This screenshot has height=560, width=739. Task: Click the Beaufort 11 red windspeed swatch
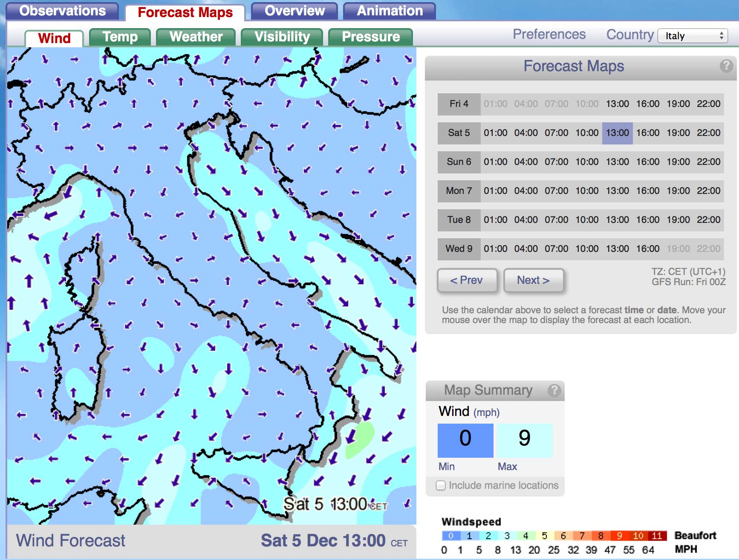[x=656, y=536]
